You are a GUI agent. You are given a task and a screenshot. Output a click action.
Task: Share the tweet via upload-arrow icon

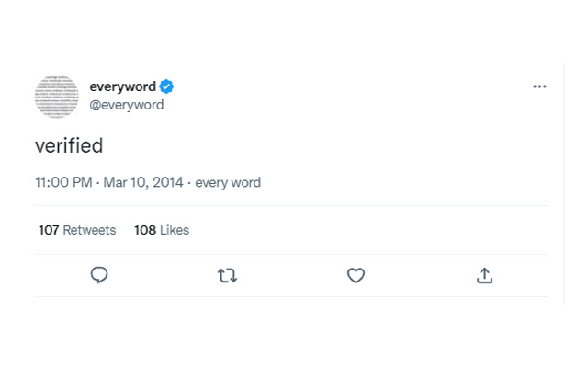click(484, 275)
